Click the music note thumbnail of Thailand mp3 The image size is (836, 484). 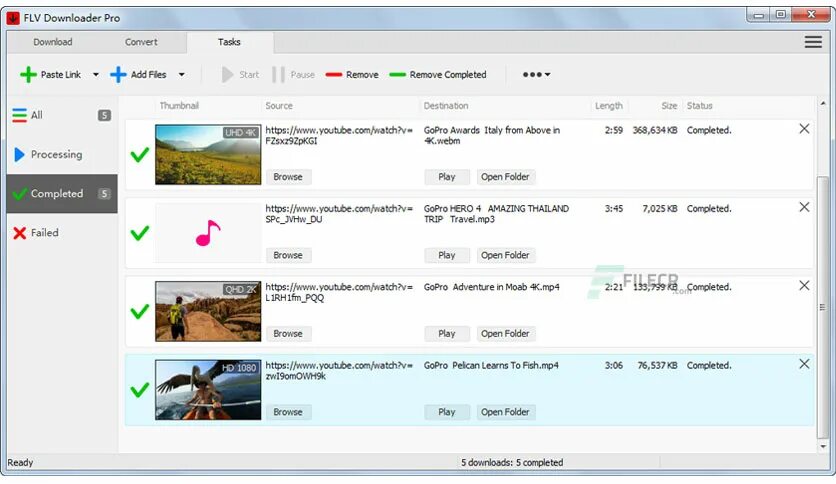click(x=208, y=233)
